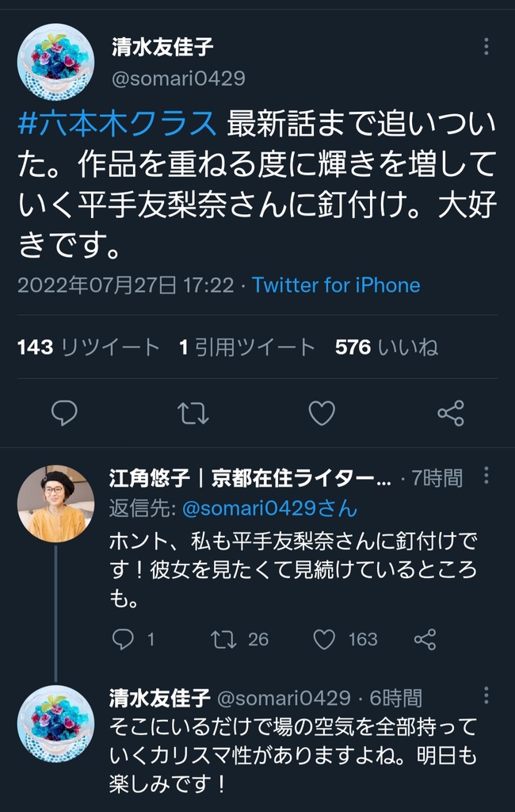Open more options menu on main tweet
The width and height of the screenshot is (515, 812).
click(486, 47)
